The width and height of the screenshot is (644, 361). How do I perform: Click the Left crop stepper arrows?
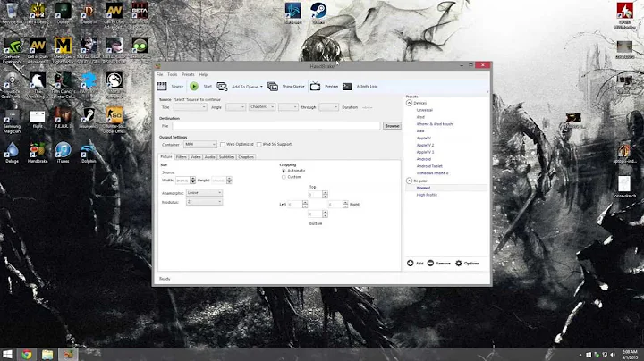point(305,204)
